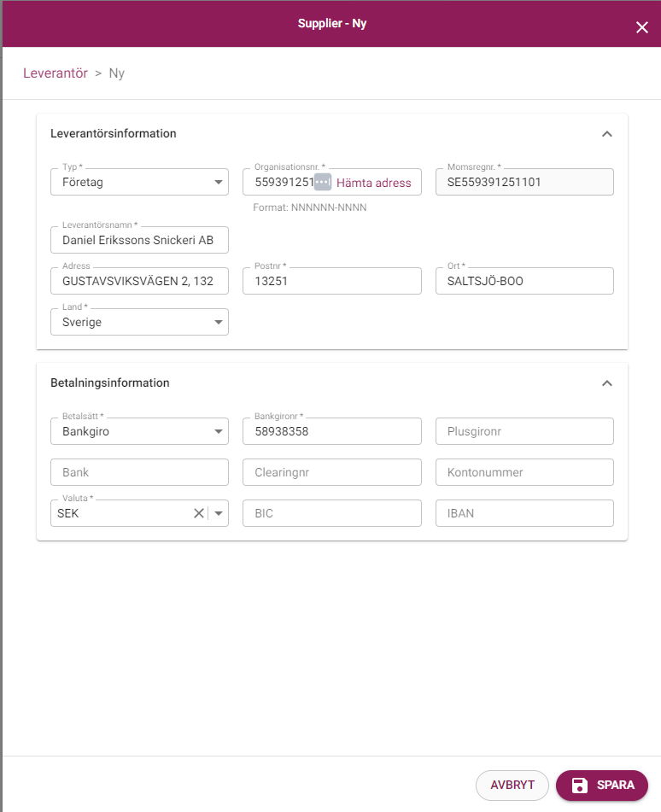Collapse the Betalningsinformation section
The height and width of the screenshot is (812, 661).
[607, 383]
